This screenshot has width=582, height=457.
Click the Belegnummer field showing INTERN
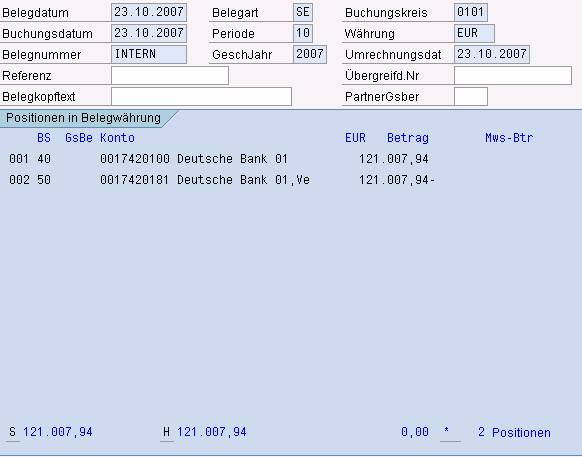coord(149,55)
